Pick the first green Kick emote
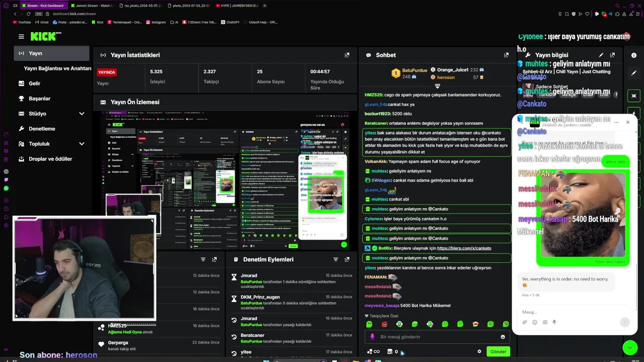The width and height of the screenshot is (644, 362). (x=369, y=324)
